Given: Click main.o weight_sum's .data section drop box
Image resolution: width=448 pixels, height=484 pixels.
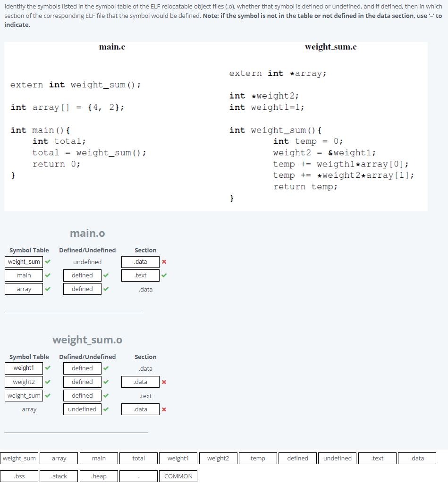Looking at the screenshot, I should click(140, 262).
